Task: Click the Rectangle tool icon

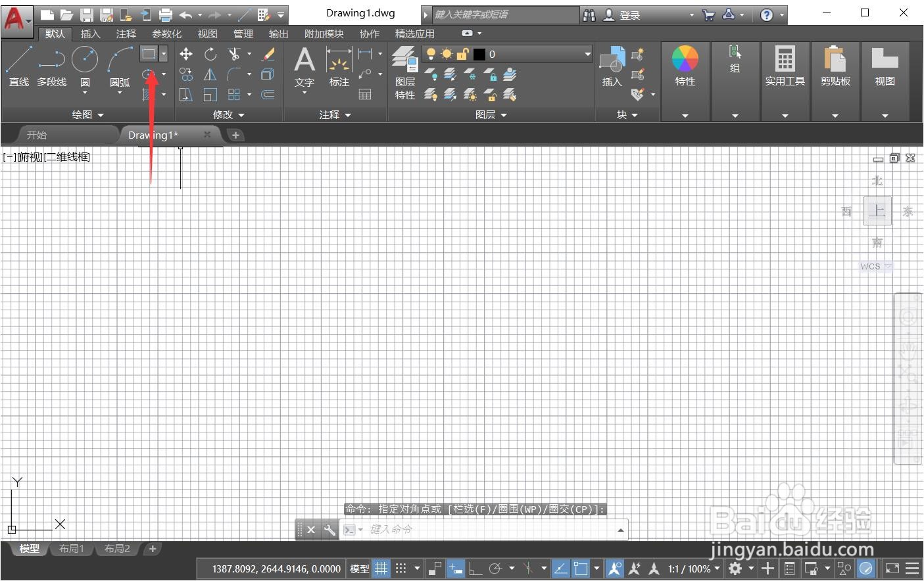Action: tap(149, 54)
